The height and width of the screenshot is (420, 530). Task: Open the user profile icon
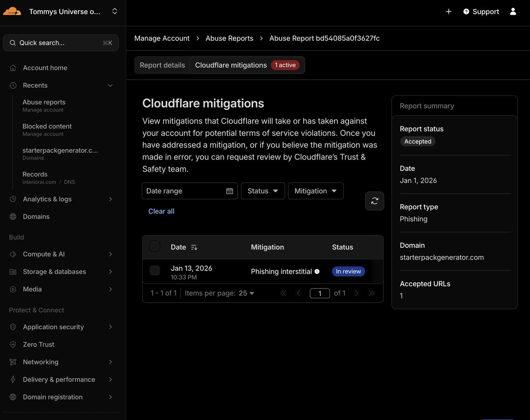click(x=513, y=11)
